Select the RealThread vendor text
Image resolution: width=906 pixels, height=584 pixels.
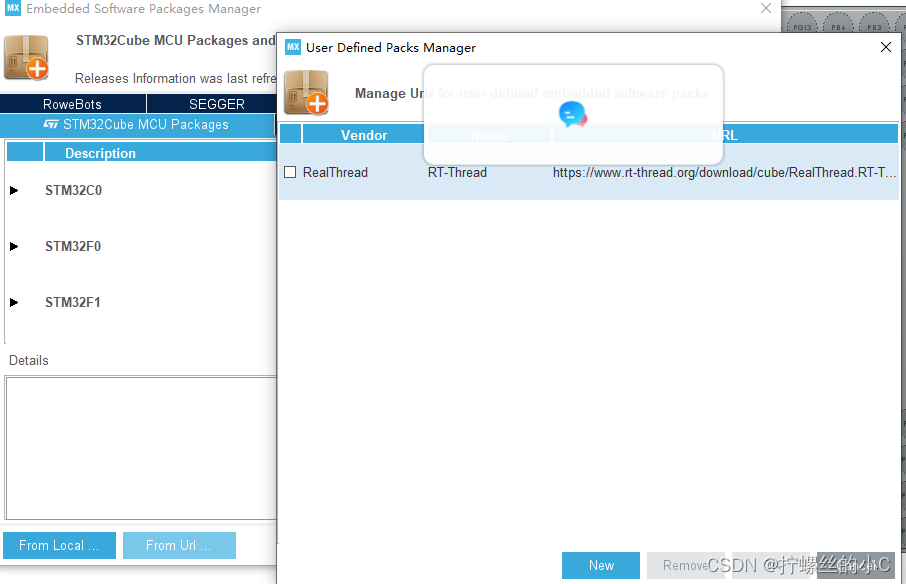point(335,172)
